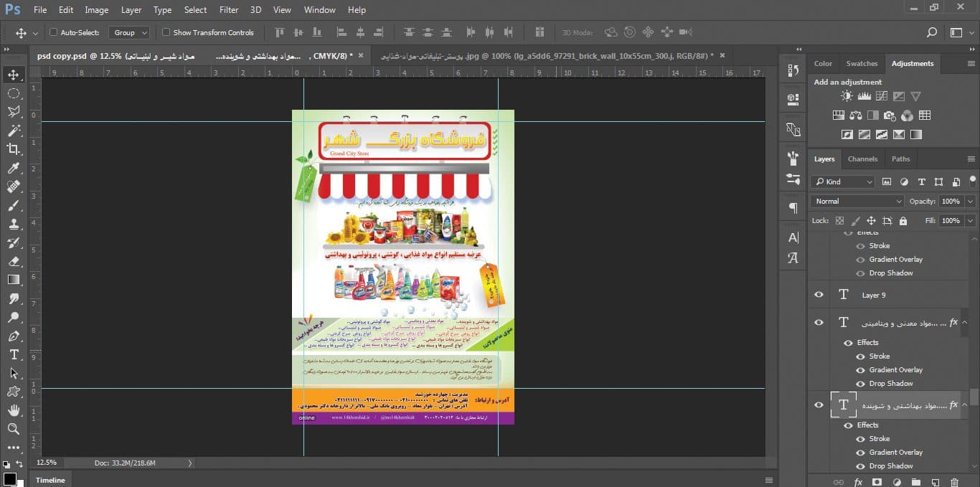Viewport: 980px width, 487px height.
Task: Click the search icon in options bar
Action: point(932,32)
